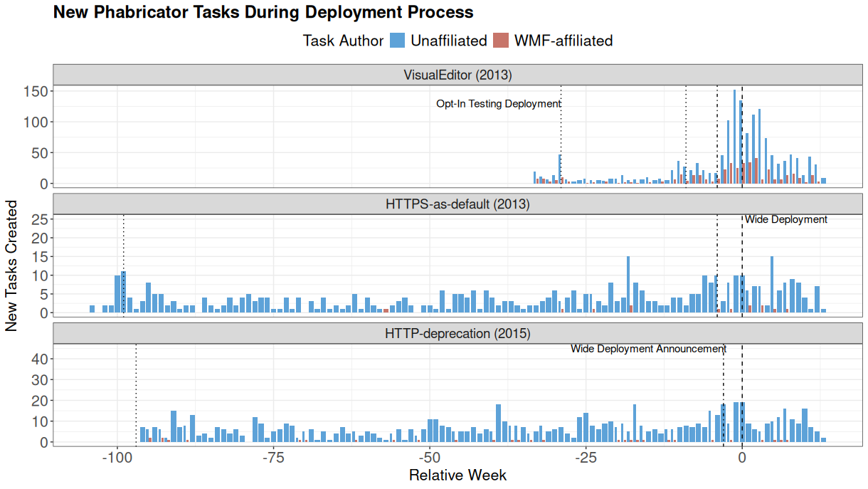
Task: Click the 'Wide Deployment' annotation label
Action: coord(786,219)
